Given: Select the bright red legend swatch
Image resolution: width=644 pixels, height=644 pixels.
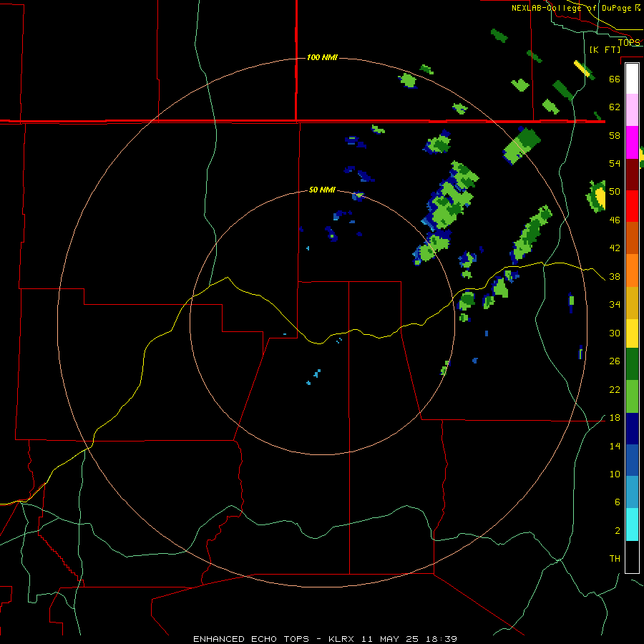Looking at the screenshot, I should pos(632,206).
